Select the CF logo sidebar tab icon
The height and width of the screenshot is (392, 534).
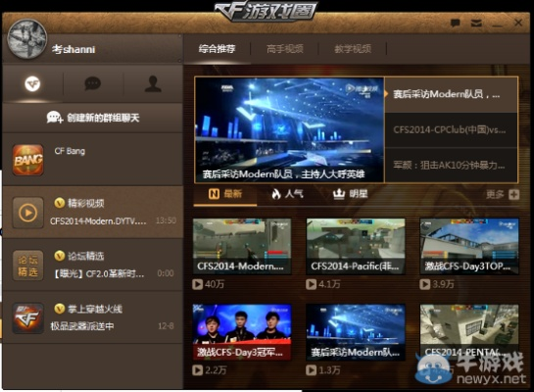click(x=32, y=83)
